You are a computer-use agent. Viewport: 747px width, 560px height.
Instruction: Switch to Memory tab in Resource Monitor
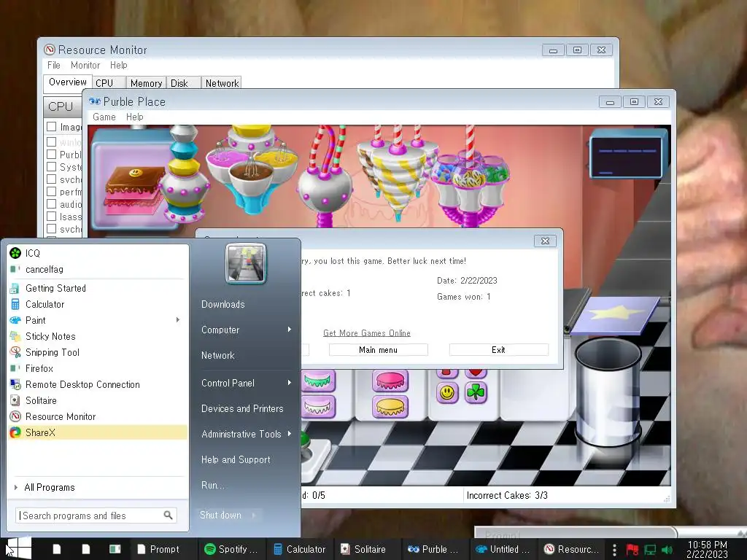(146, 83)
